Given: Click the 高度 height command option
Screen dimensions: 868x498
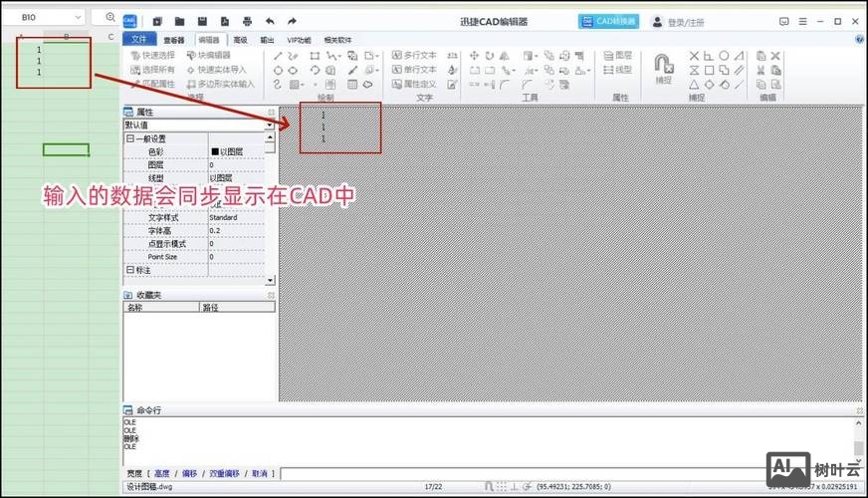Looking at the screenshot, I should 161,474.
